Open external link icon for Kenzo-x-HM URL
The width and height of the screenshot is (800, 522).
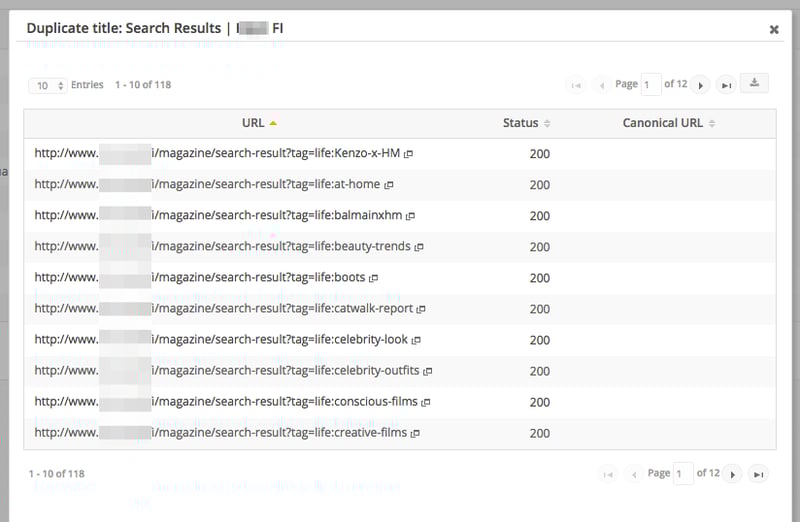[409, 154]
